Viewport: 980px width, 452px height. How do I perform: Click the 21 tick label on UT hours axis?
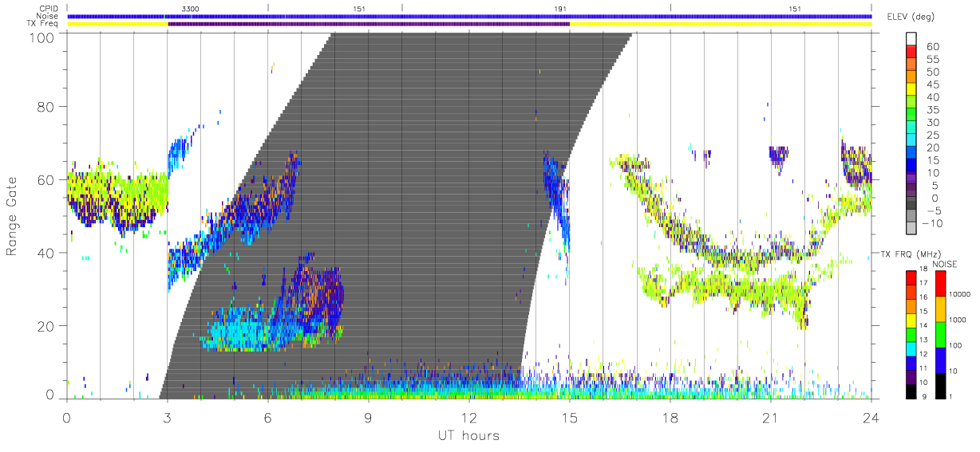pyautogui.click(x=771, y=417)
